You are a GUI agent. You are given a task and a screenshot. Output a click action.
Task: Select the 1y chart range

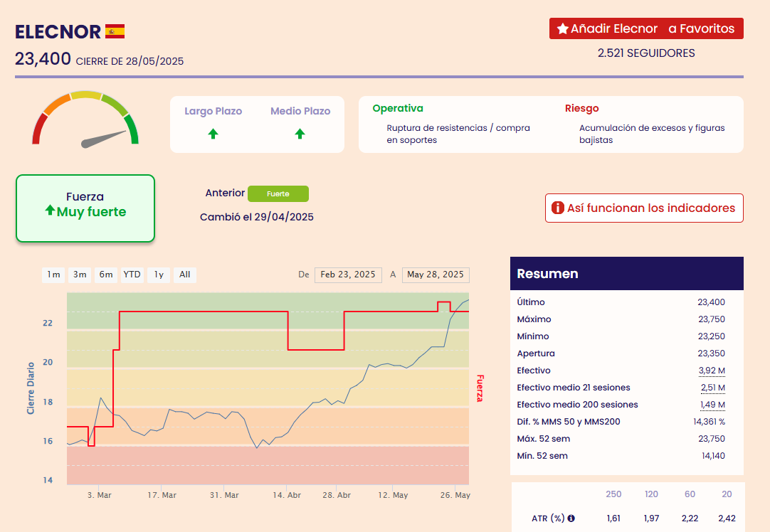pyautogui.click(x=159, y=275)
